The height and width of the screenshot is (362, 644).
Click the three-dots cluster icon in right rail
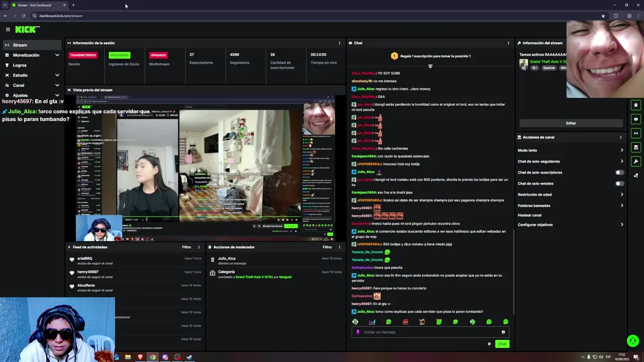coord(636,175)
